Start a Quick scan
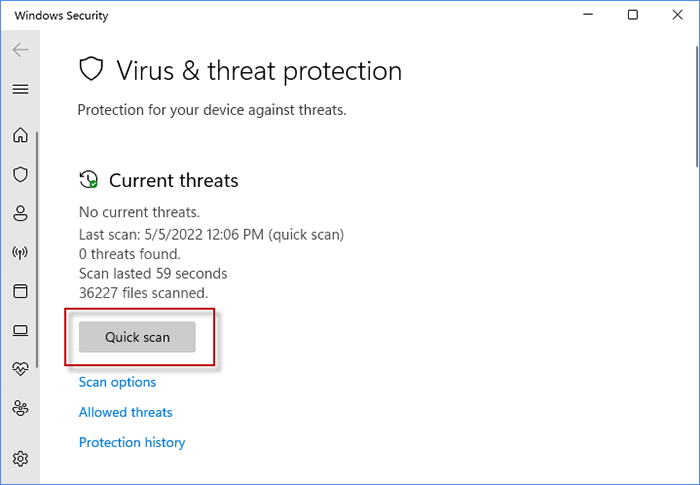The width and height of the screenshot is (700, 485). click(x=137, y=337)
